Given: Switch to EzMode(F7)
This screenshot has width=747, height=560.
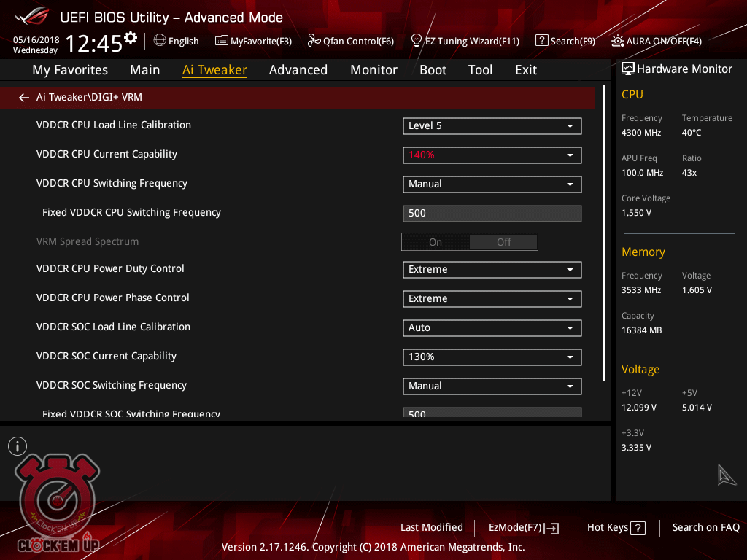Looking at the screenshot, I should (x=524, y=528).
